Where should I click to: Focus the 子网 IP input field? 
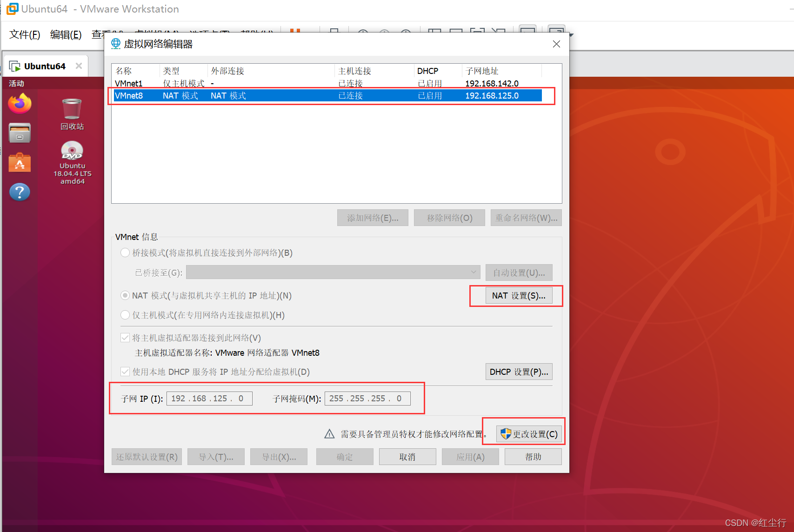coord(209,399)
